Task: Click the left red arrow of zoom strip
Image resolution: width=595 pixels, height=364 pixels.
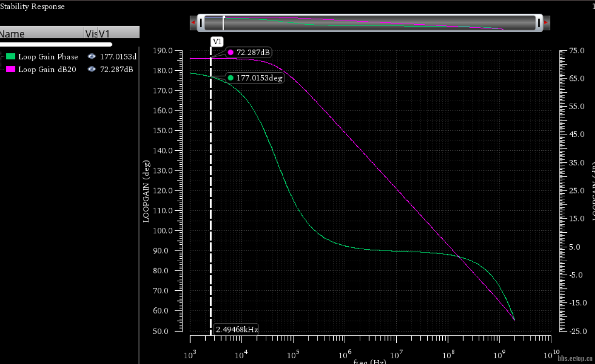Action: coord(193,22)
